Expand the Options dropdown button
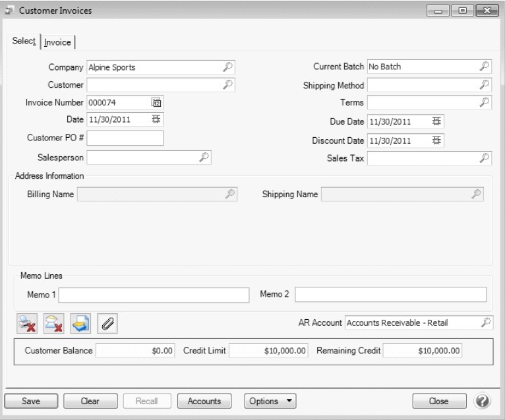 coord(270,400)
